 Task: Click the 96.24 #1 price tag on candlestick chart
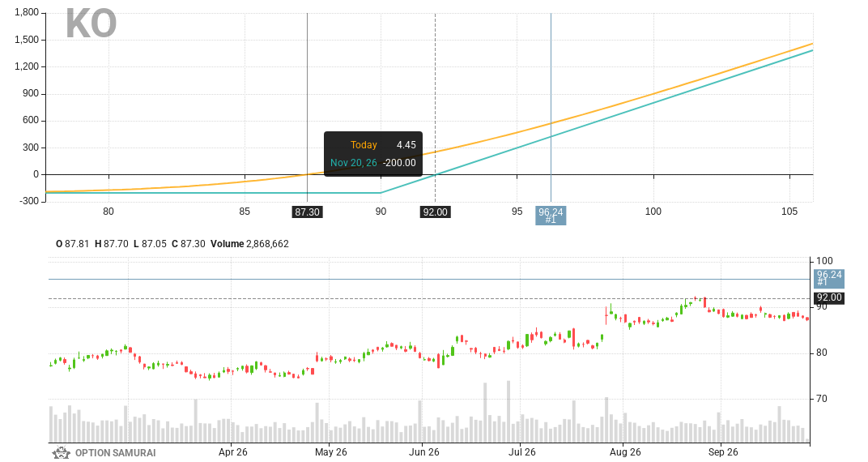pos(829,278)
